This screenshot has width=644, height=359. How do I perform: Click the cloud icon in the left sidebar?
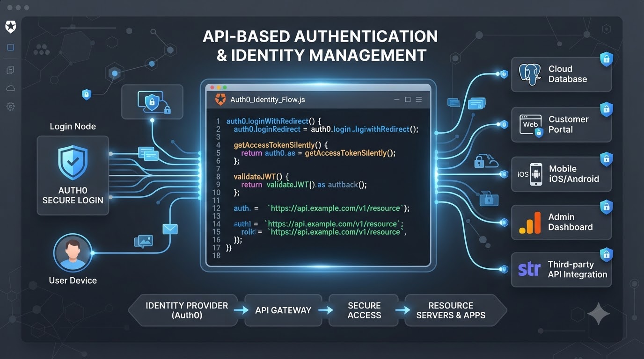(x=10, y=88)
